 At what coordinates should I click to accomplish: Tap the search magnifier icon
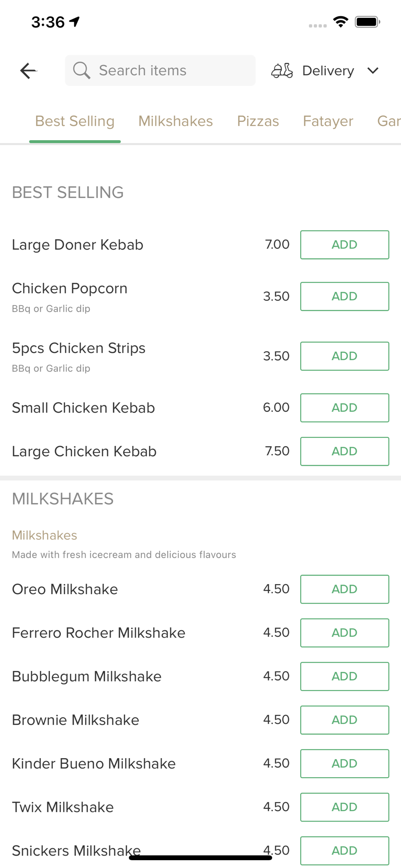point(81,70)
